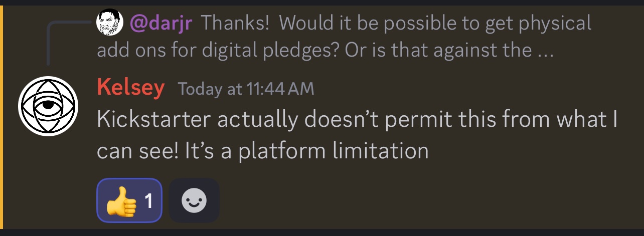Click the Kelsey username
Viewport: 644px width, 236px height.
[130, 88]
